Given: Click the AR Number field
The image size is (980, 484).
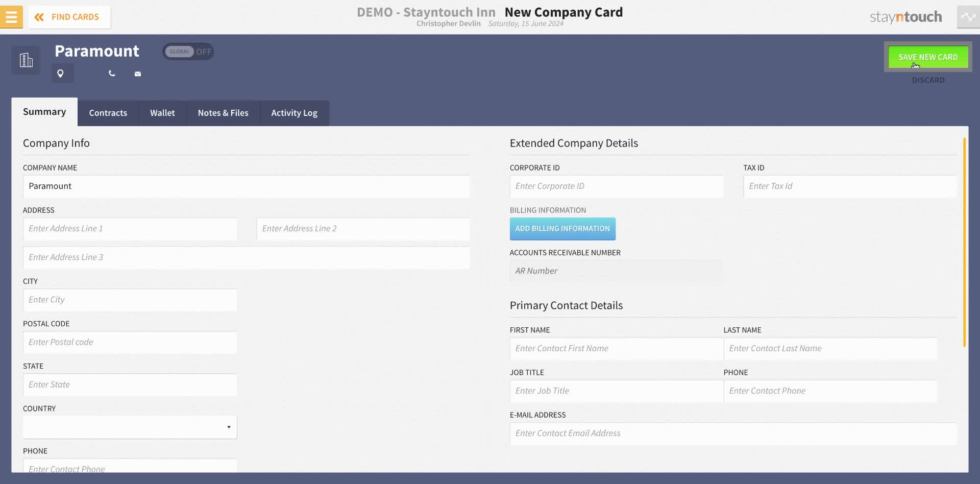Looking at the screenshot, I should click(x=617, y=271).
